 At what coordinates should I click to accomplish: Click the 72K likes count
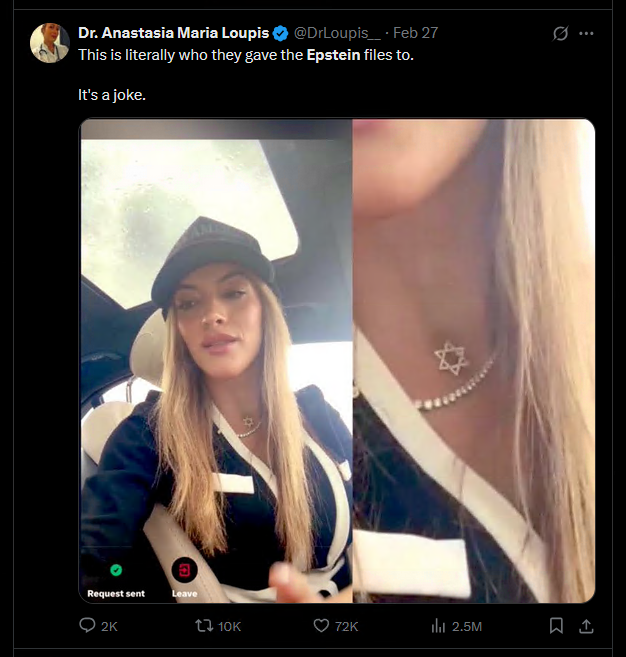[x=347, y=626]
